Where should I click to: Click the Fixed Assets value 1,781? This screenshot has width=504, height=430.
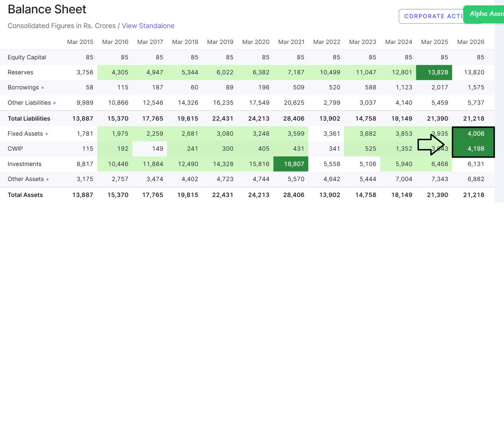[x=85, y=134]
